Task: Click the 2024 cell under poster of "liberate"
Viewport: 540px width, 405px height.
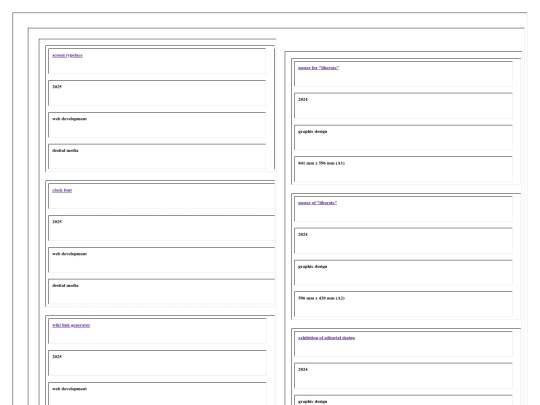Action: (403, 241)
